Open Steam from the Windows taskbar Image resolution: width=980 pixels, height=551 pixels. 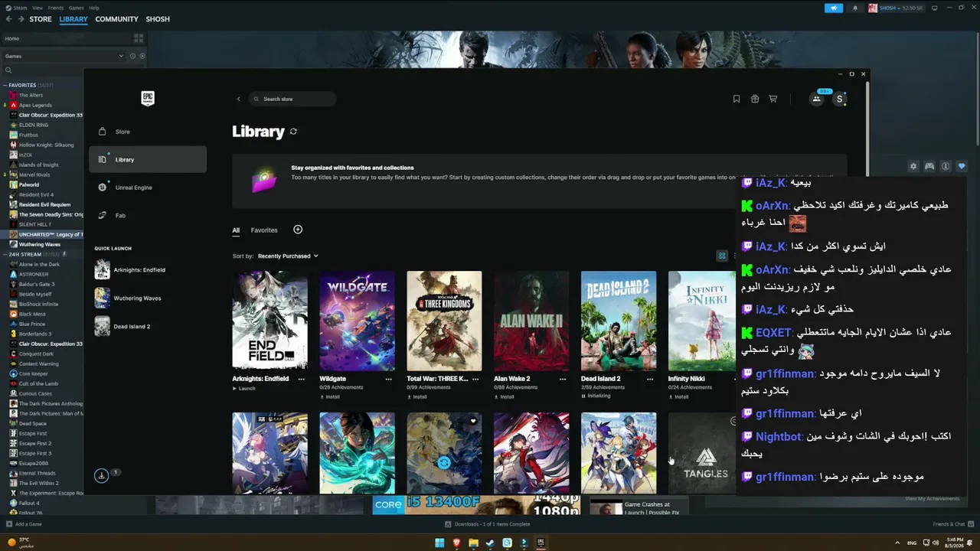pos(490,543)
